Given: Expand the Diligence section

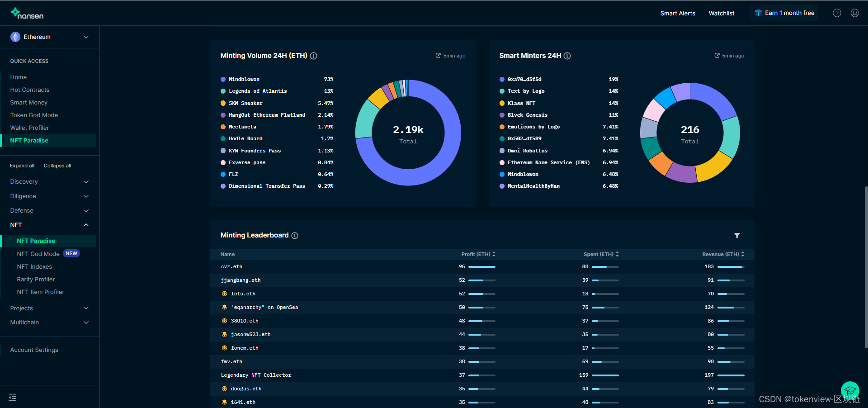Looking at the screenshot, I should coord(50,196).
